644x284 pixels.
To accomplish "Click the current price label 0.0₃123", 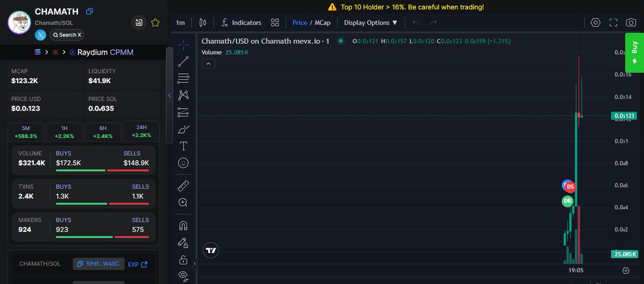I will coord(624,116).
